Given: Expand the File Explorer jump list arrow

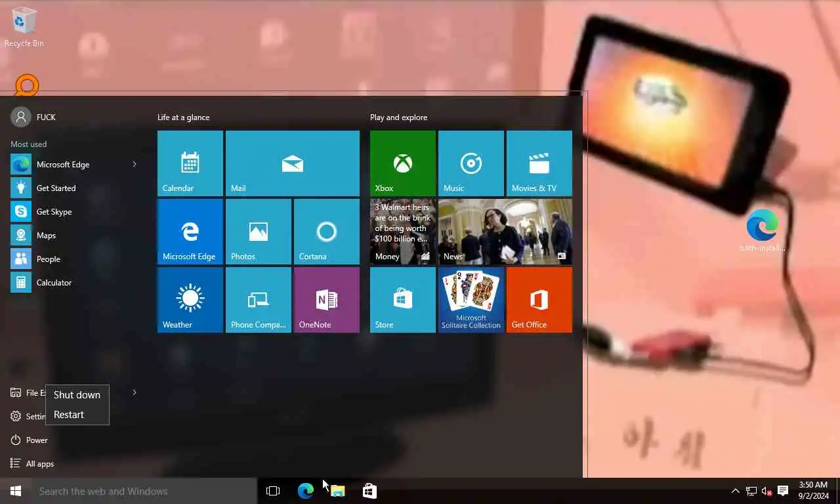Looking at the screenshot, I should coord(135,392).
